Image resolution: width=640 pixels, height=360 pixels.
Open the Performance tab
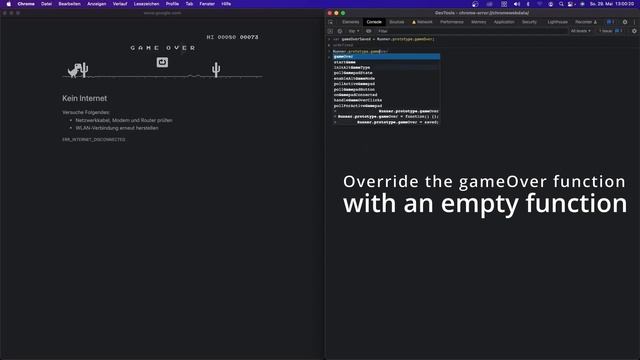coord(451,22)
